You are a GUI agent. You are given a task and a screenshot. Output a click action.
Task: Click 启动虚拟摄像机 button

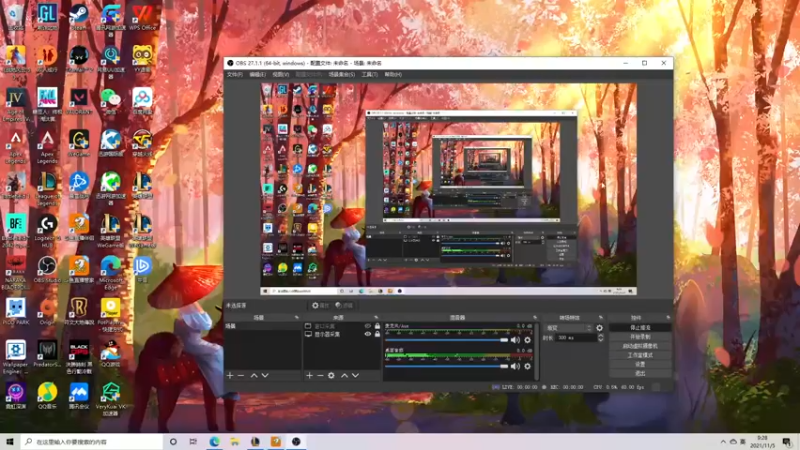[x=640, y=346]
